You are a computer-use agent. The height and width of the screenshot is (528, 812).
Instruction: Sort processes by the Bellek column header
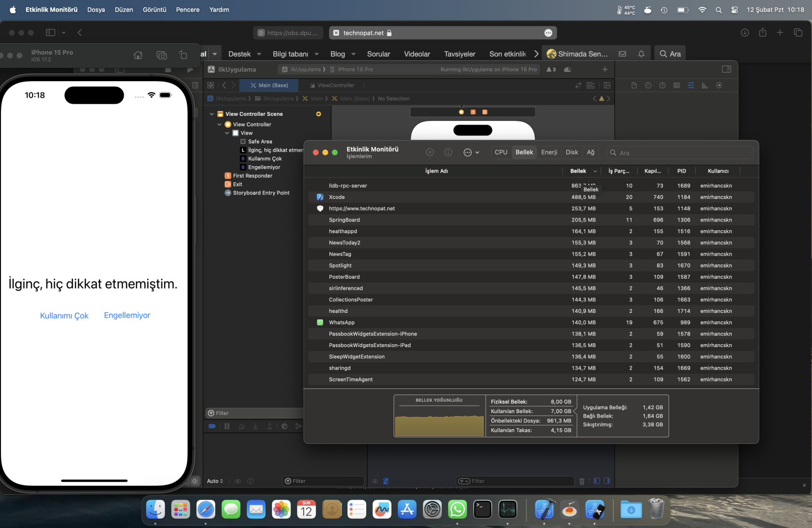click(582, 171)
